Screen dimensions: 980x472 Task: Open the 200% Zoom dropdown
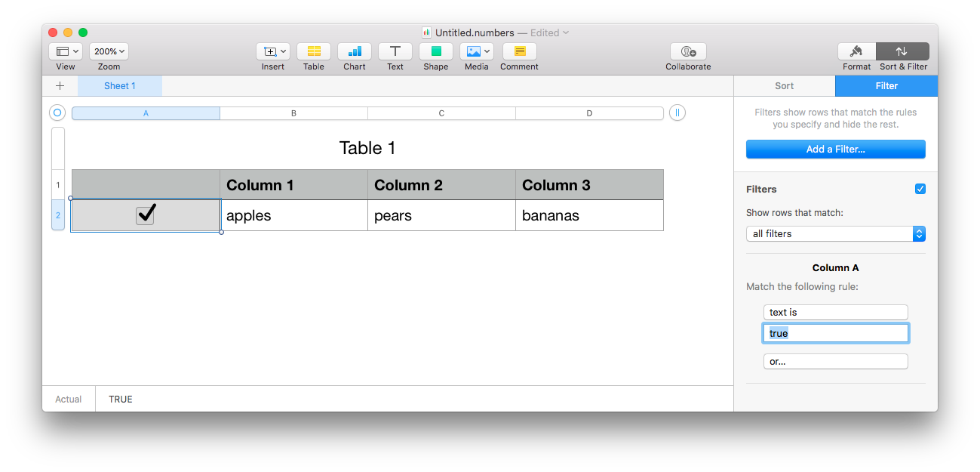tap(109, 51)
